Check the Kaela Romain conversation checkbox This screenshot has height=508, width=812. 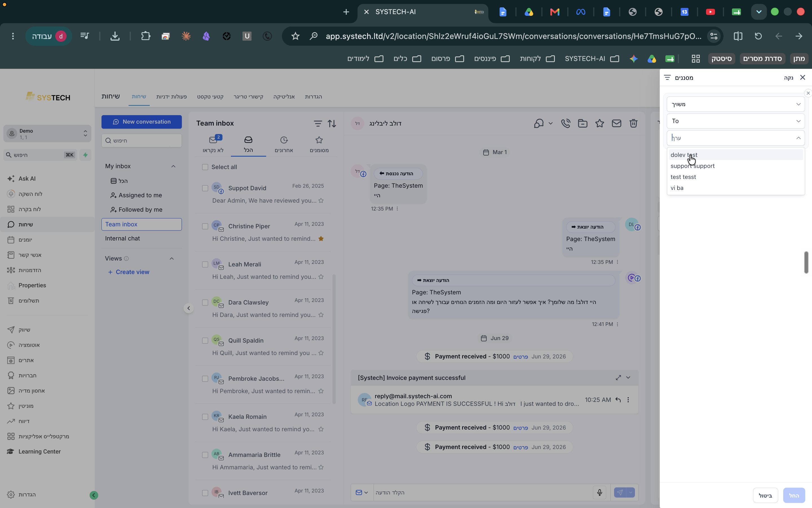205,417
